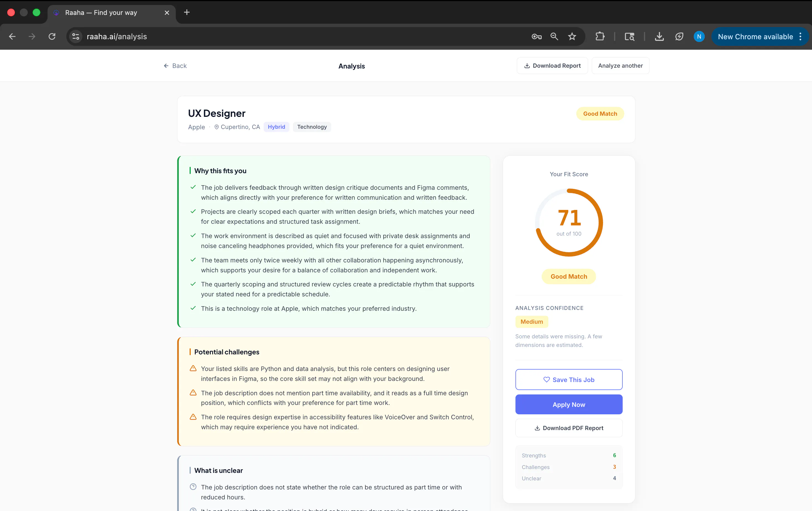812x511 pixels.
Task: Click checkmark beside technology role at Apple
Action: point(193,308)
